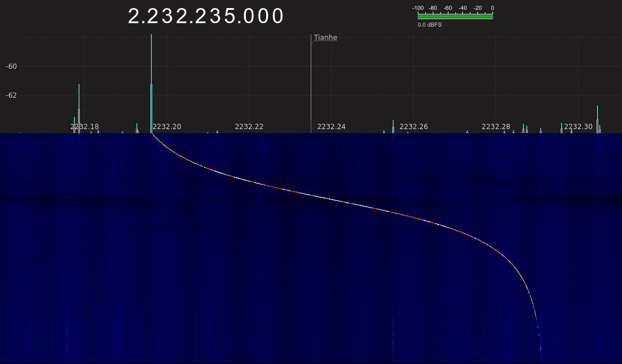Click the -100 to 0 scale above the meter

tap(455, 8)
